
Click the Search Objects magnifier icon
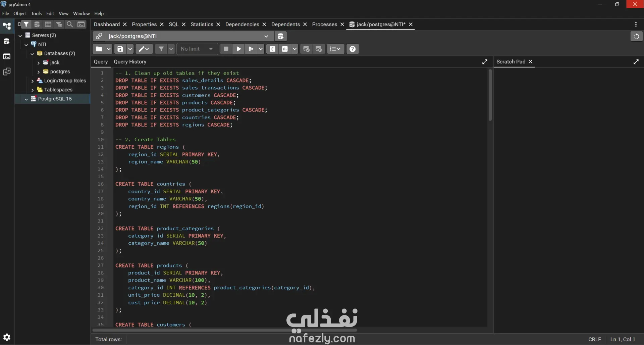70,24
